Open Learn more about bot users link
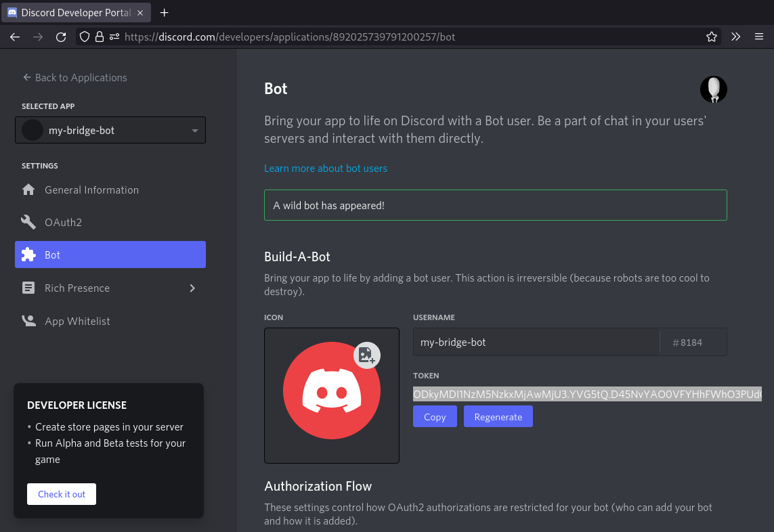Image resolution: width=774 pixels, height=532 pixels. pos(325,169)
